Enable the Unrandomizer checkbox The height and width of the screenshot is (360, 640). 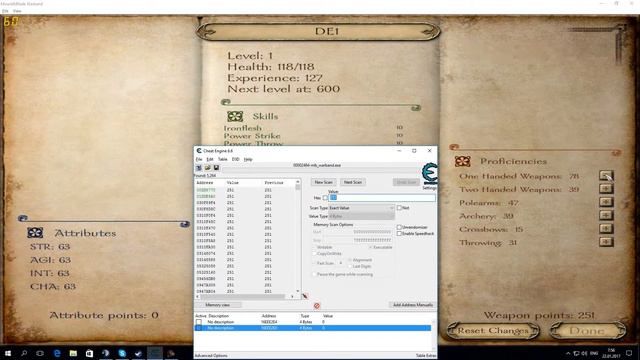pyautogui.click(x=399, y=227)
